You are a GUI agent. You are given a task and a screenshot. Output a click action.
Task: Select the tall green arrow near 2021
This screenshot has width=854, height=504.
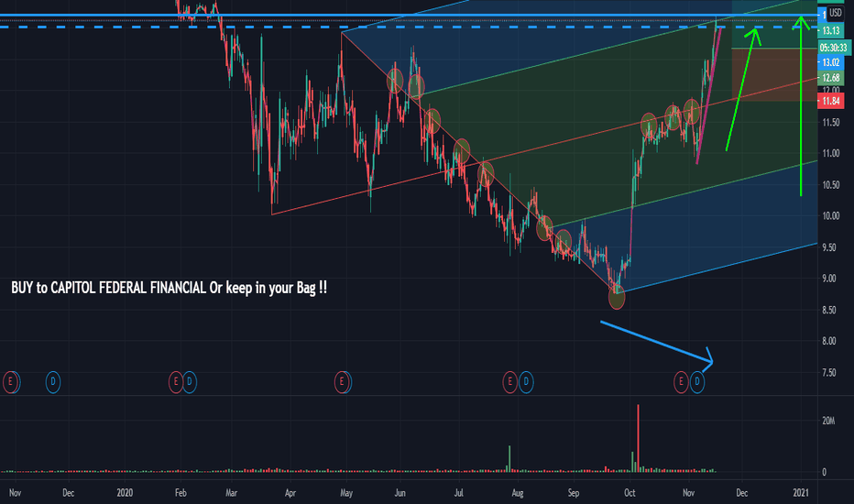pyautogui.click(x=801, y=106)
